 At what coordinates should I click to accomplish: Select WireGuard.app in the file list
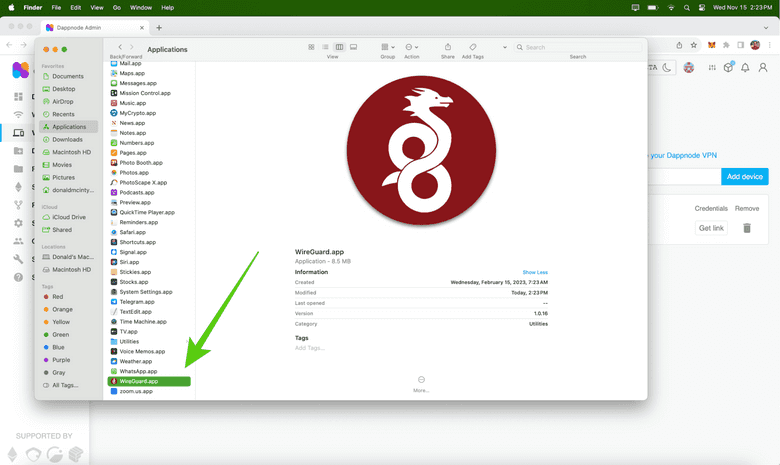pyautogui.click(x=148, y=381)
